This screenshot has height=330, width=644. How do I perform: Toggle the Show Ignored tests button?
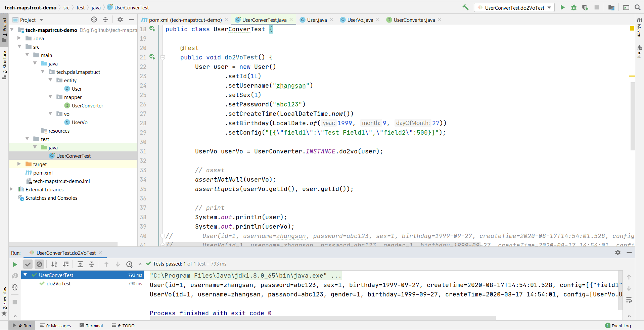click(x=39, y=264)
